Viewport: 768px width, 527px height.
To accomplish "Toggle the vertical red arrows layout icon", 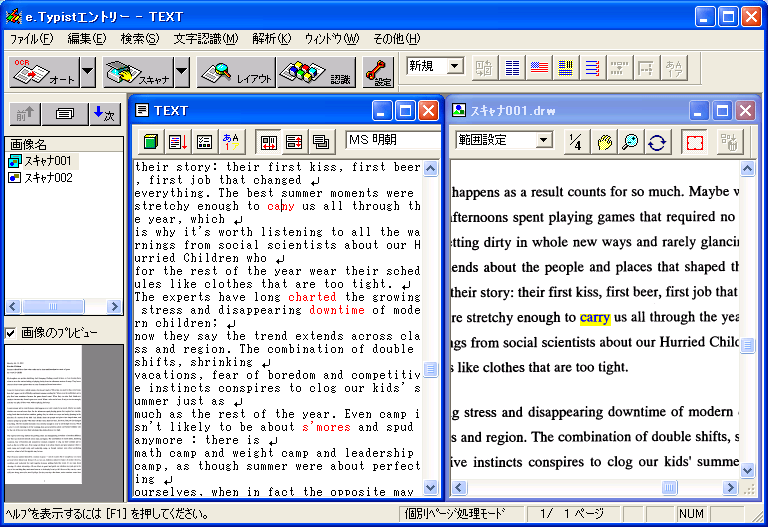I will 294,142.
